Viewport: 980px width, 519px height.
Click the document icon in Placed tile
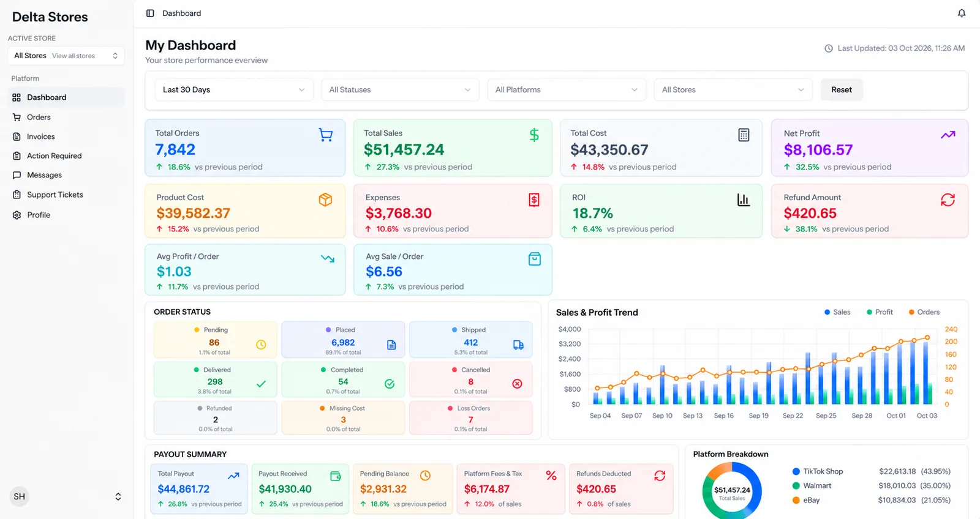point(391,345)
